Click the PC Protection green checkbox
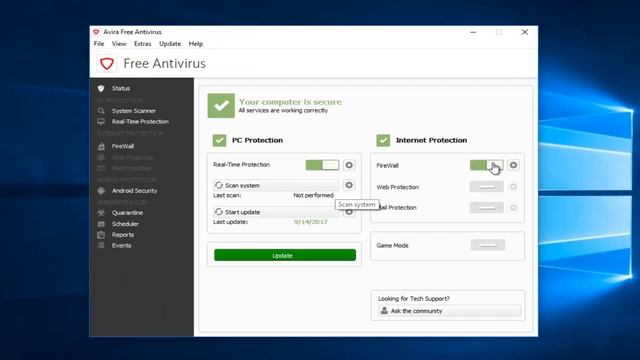 (x=220, y=140)
